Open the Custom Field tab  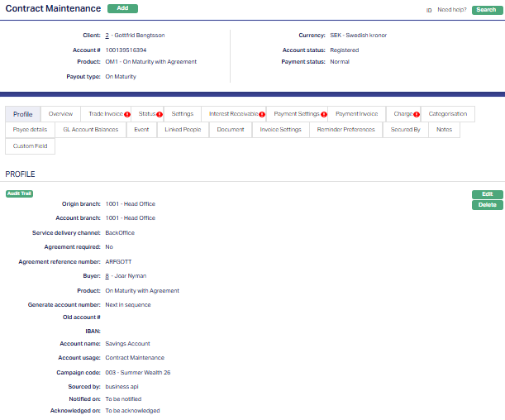(x=30, y=146)
